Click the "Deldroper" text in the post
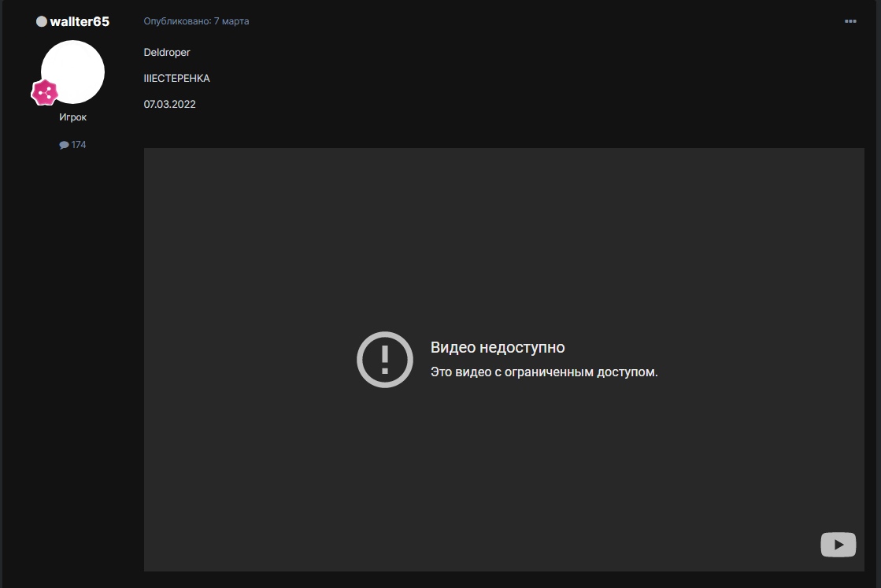 click(x=167, y=52)
